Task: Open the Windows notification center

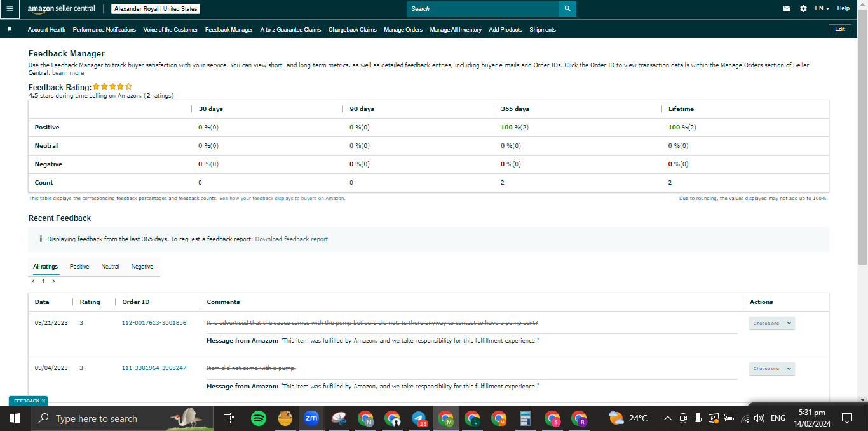Action: [x=847, y=418]
